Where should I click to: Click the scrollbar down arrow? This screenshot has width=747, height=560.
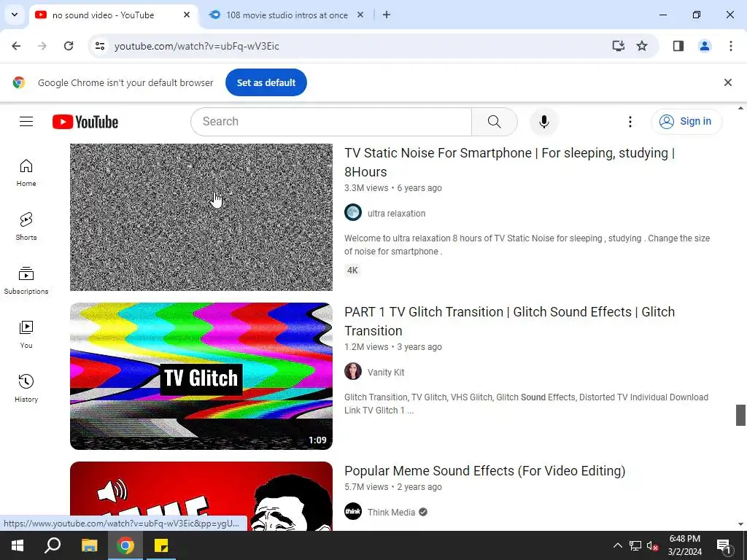click(x=740, y=524)
